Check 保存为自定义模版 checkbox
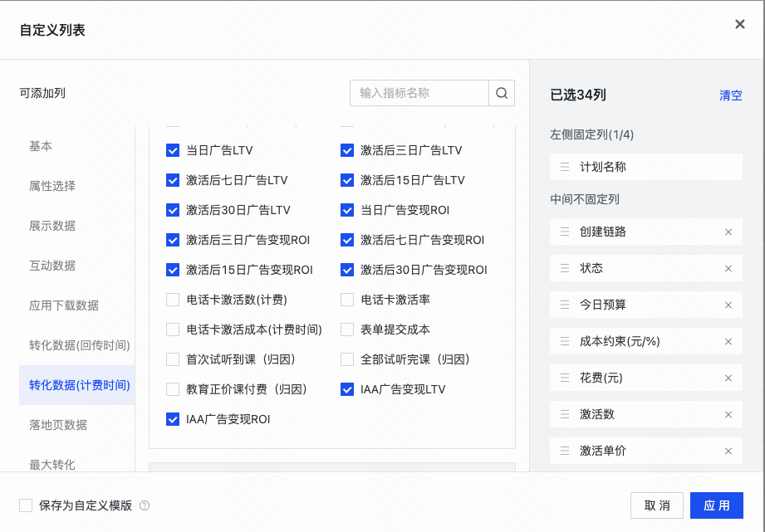Screen dimensions: 765x532 pos(26,505)
